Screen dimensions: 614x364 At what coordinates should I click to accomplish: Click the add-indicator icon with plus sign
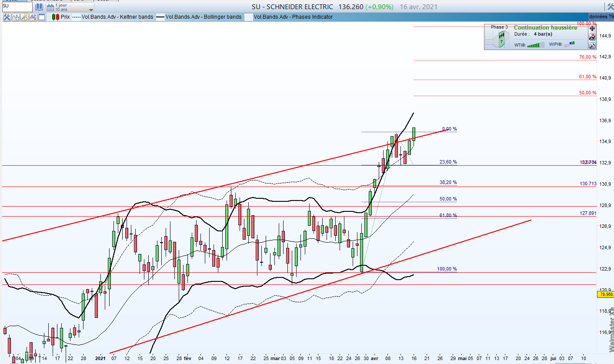click(24, 17)
